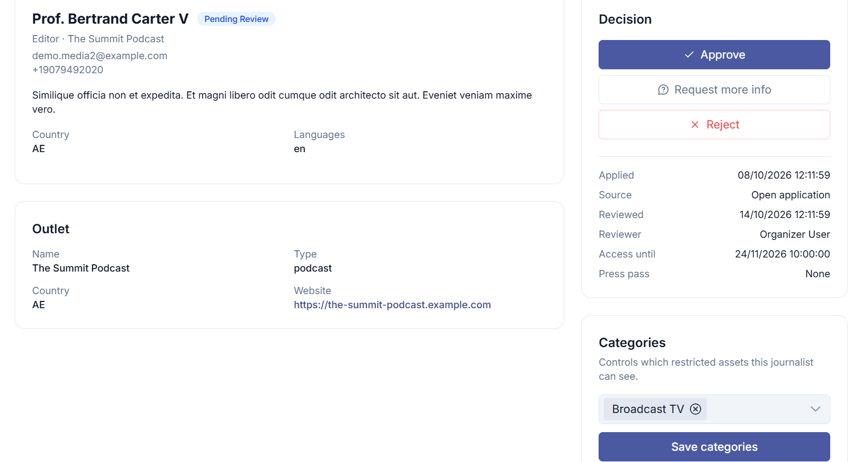Click Press pass value None

817,274
